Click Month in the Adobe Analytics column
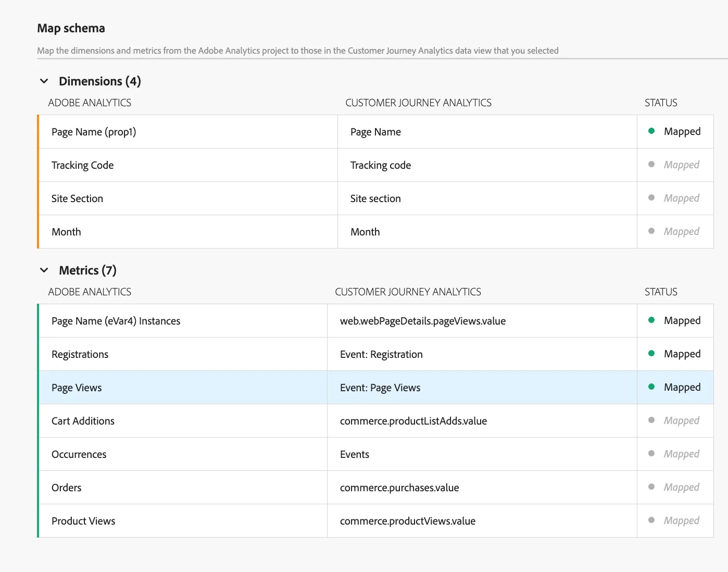The image size is (728, 572). click(188, 232)
